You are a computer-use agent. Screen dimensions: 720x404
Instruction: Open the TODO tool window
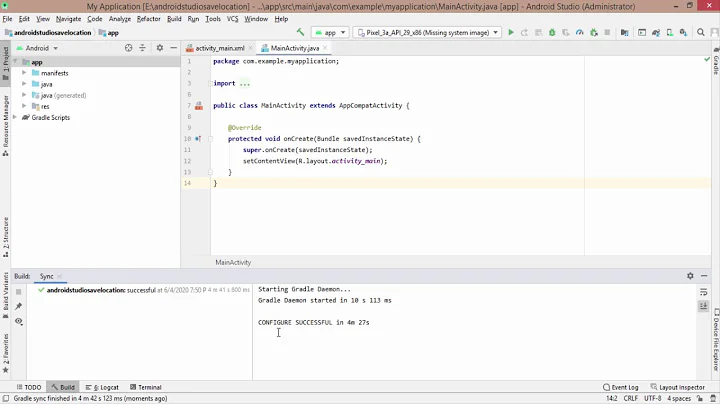(x=28, y=387)
